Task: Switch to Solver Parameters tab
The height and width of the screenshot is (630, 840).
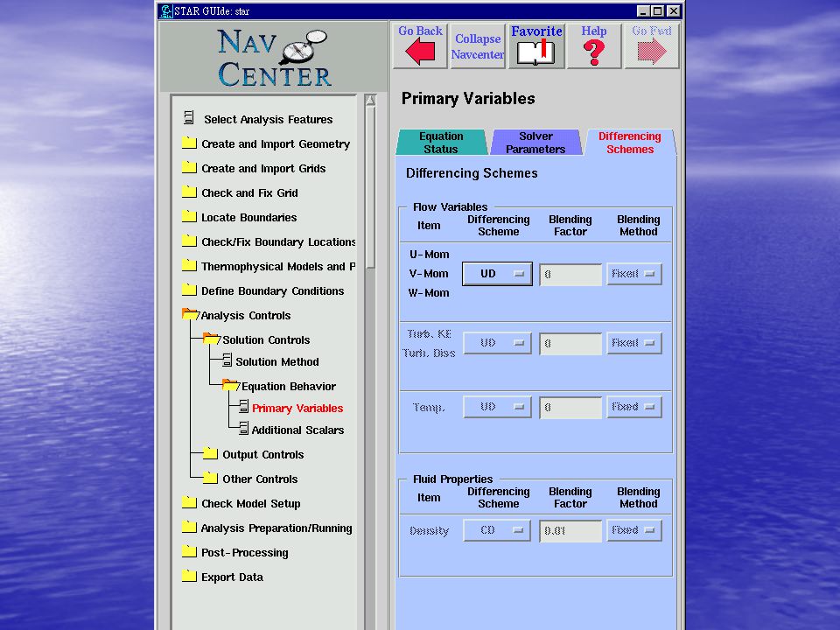Action: (x=535, y=143)
